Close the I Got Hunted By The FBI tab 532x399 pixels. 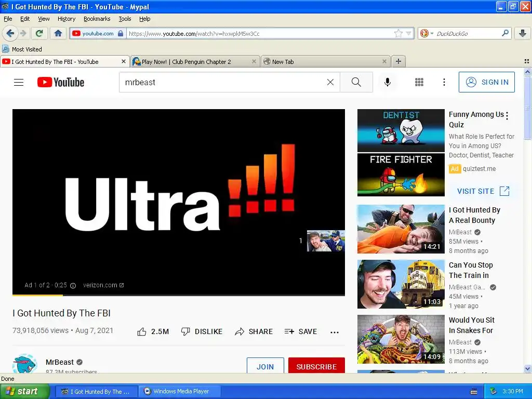[x=124, y=61]
